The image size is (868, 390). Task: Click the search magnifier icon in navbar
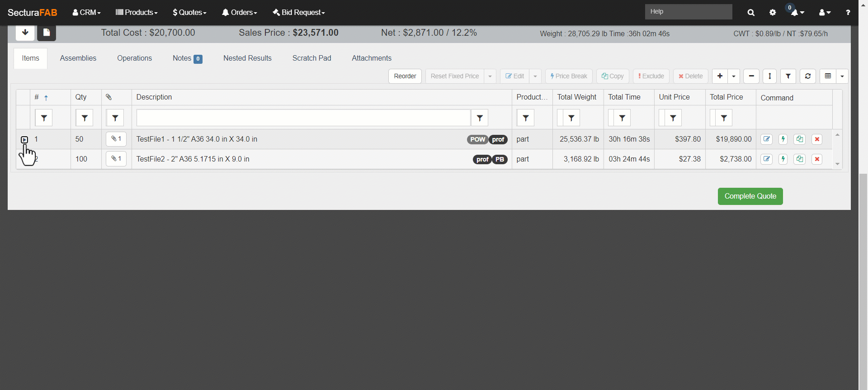click(x=751, y=13)
